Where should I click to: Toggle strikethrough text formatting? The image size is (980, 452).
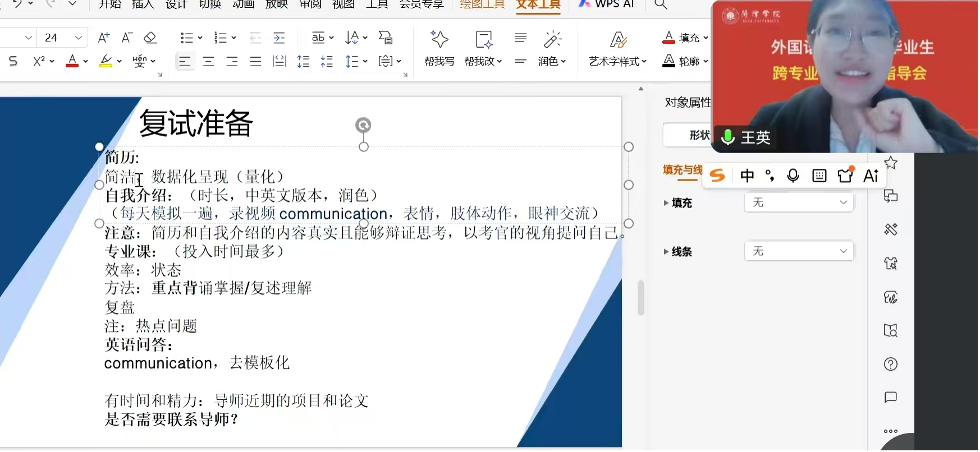(13, 61)
